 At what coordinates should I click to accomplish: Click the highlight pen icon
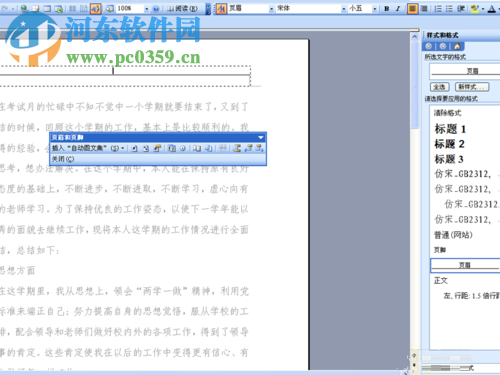tap(474, 9)
